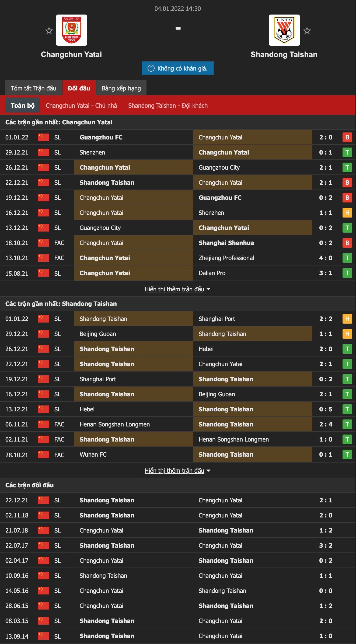
Task: Click the 3 : 2 score on 22.07.17
Action: pyautogui.click(x=326, y=545)
